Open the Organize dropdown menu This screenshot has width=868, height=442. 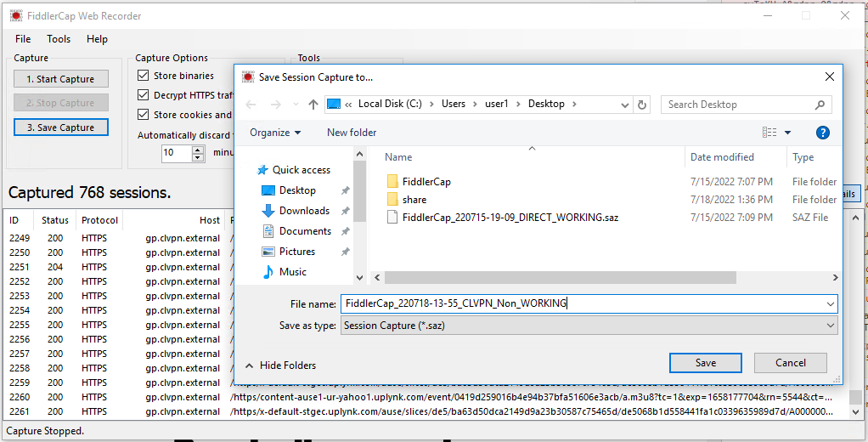[275, 133]
